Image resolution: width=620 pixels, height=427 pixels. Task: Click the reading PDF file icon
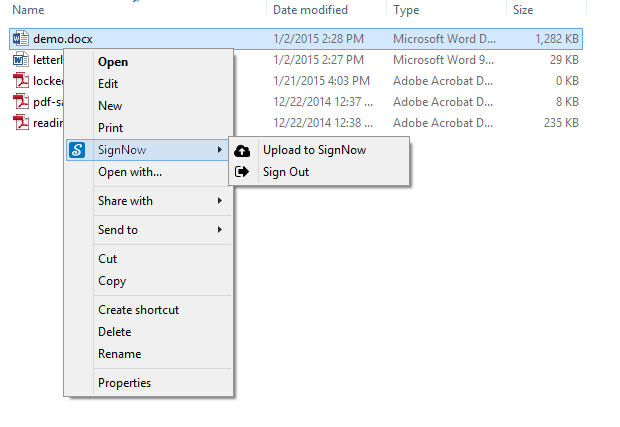(21, 123)
